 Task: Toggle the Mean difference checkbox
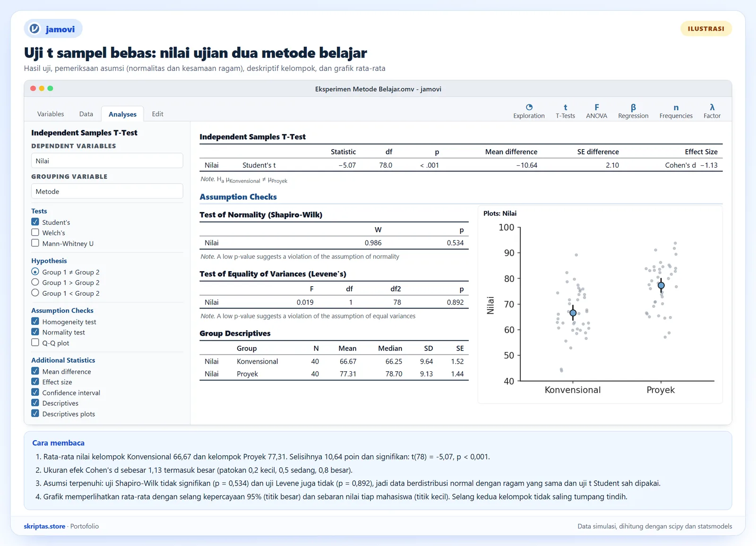[x=35, y=371]
